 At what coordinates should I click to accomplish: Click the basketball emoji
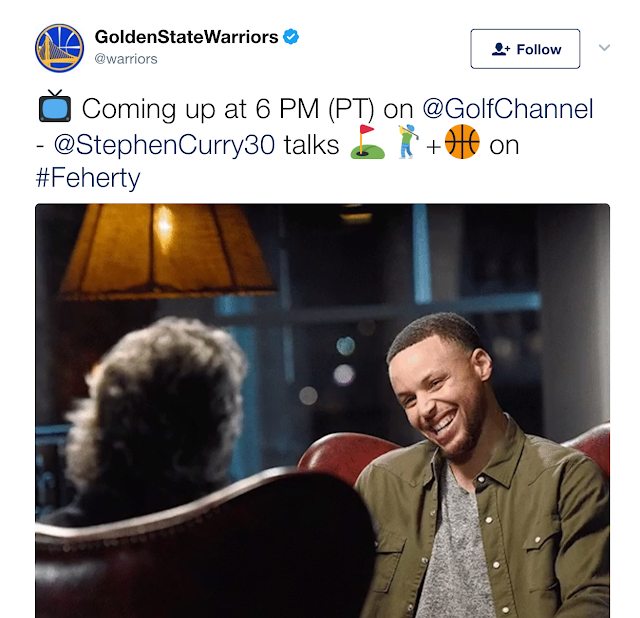tap(462, 142)
